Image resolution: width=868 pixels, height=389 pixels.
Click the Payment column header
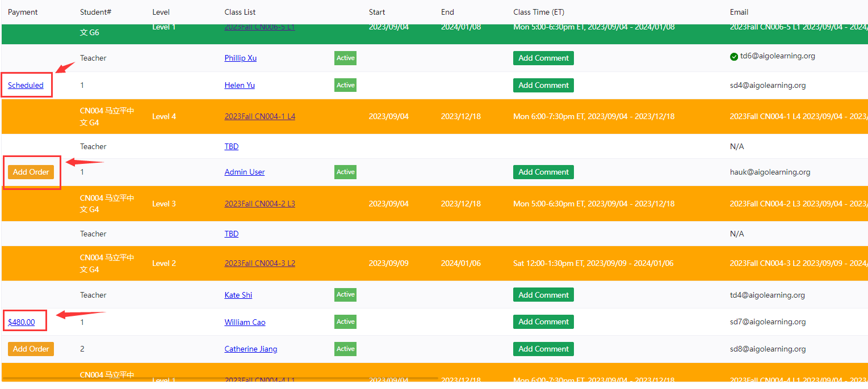[23, 12]
